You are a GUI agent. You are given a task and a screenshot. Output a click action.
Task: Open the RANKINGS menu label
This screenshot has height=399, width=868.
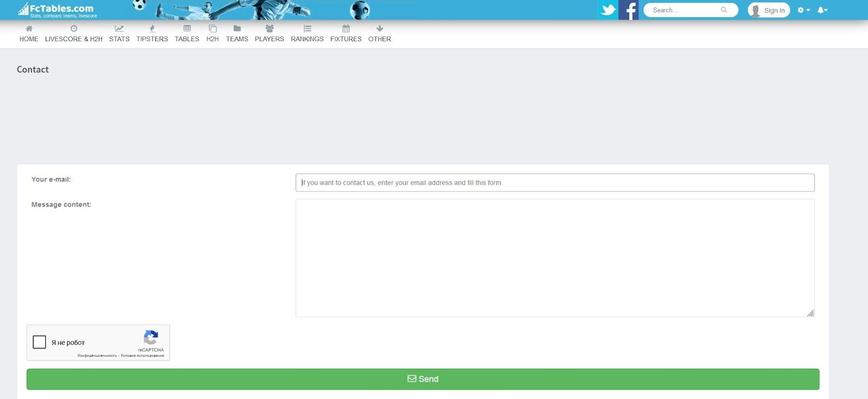click(x=307, y=39)
